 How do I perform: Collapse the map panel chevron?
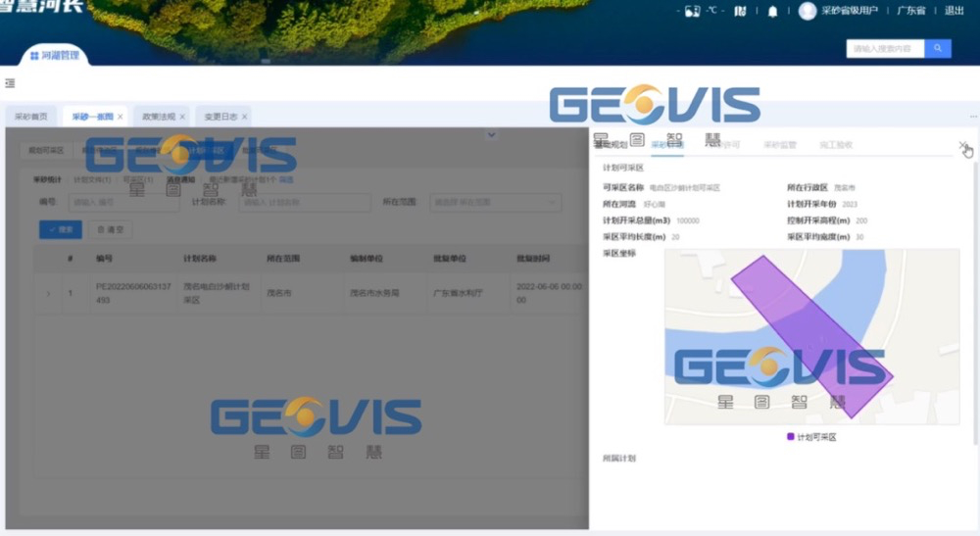click(x=492, y=135)
